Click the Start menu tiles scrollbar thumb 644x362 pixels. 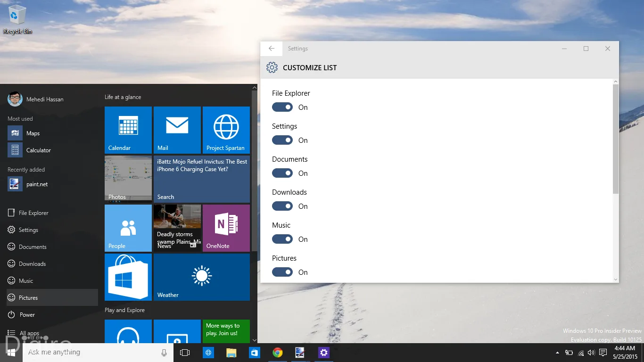pos(255,171)
